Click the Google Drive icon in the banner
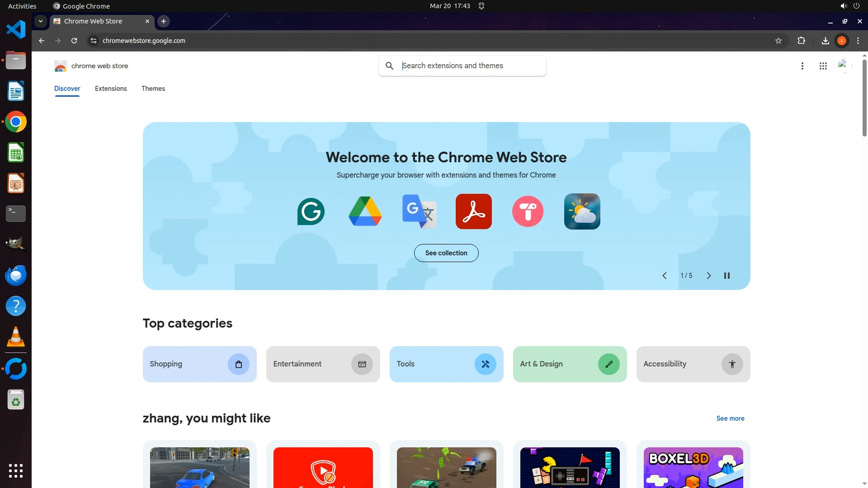 365,211
